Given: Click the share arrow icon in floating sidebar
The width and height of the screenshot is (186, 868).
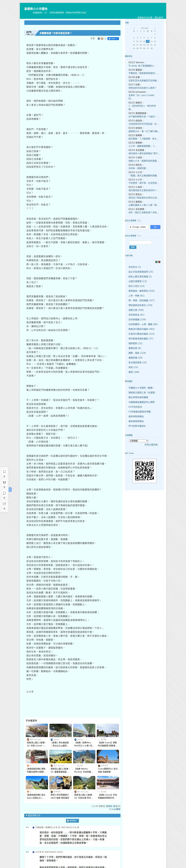Looking at the screenshot, I should click(x=4, y=504).
